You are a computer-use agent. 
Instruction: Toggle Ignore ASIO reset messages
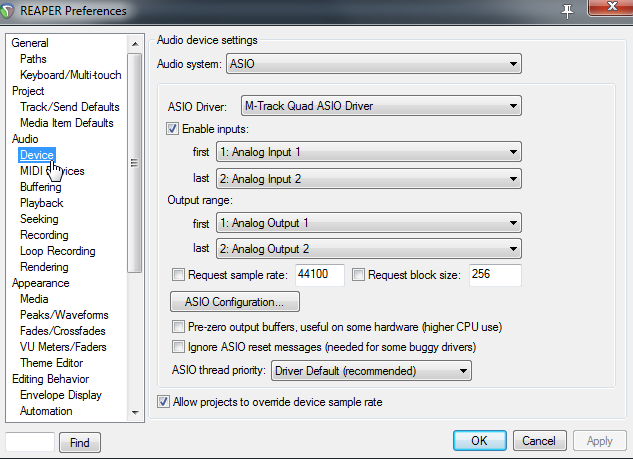point(179,347)
